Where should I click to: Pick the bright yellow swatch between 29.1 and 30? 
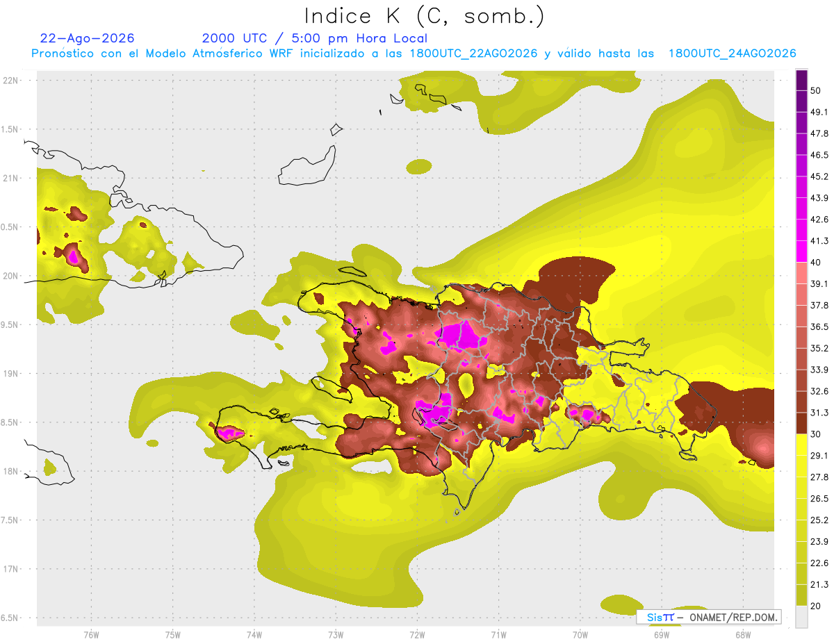tap(801, 445)
